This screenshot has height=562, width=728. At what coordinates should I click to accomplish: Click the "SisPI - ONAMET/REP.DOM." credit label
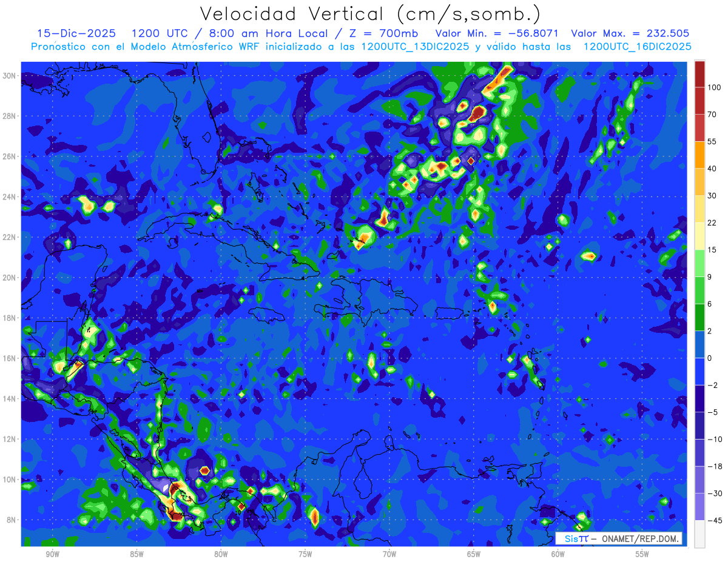pos(619,538)
